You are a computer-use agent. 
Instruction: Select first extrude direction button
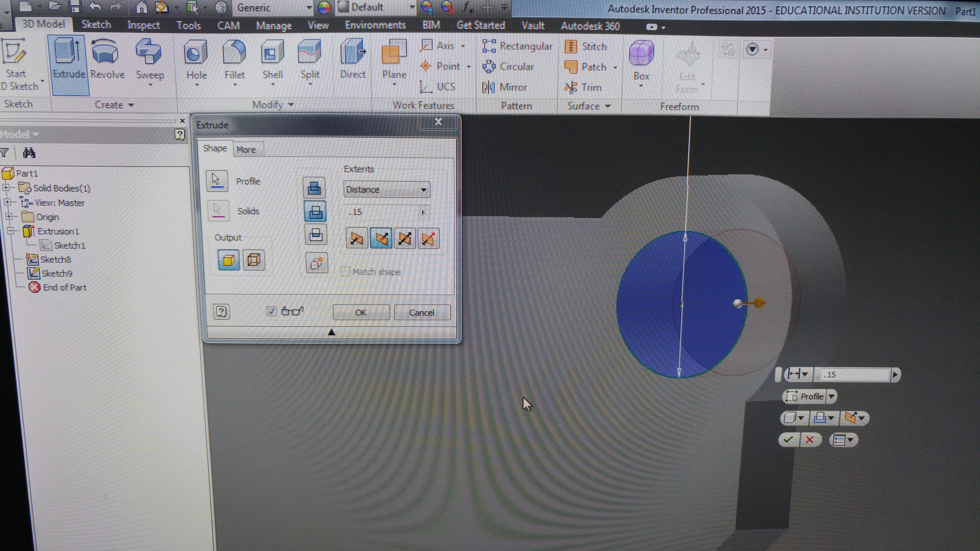[x=356, y=238]
